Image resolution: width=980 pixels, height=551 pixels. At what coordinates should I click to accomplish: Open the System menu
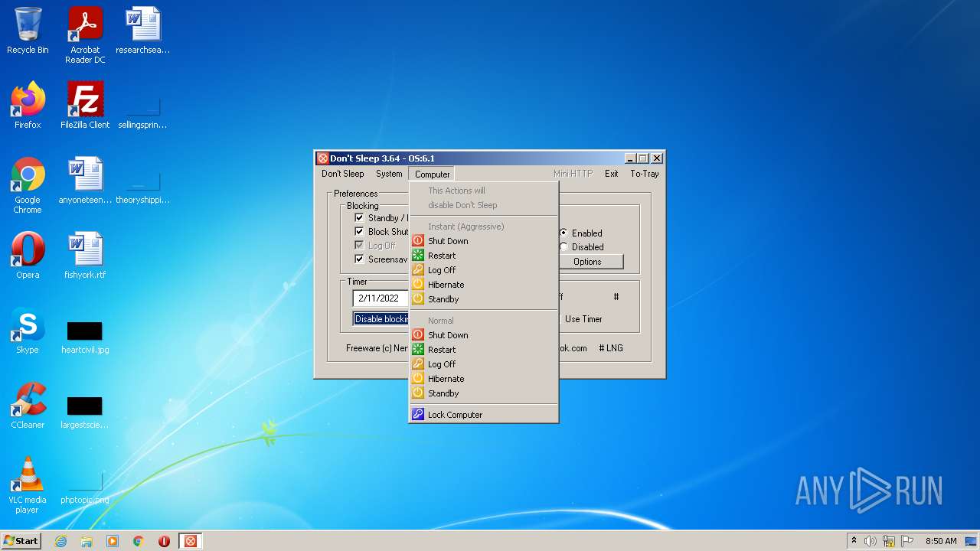(389, 174)
